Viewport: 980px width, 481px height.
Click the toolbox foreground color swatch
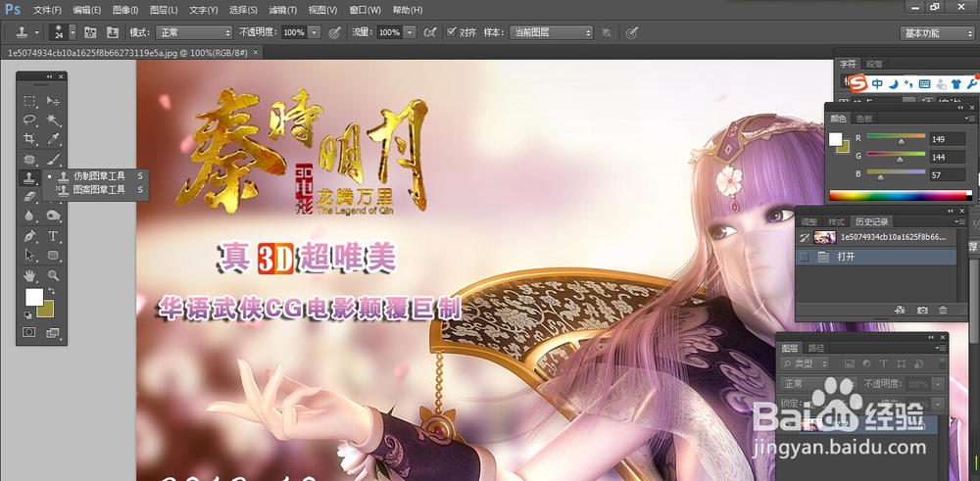pos(33,297)
